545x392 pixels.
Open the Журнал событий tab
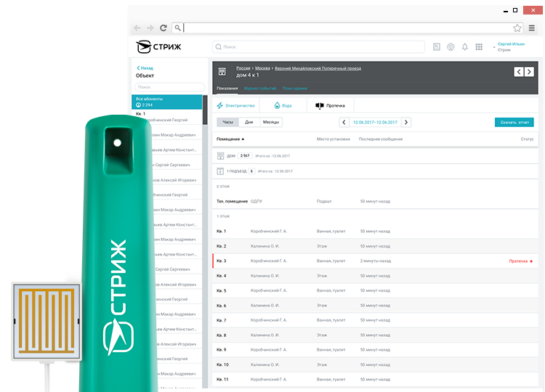[259, 88]
